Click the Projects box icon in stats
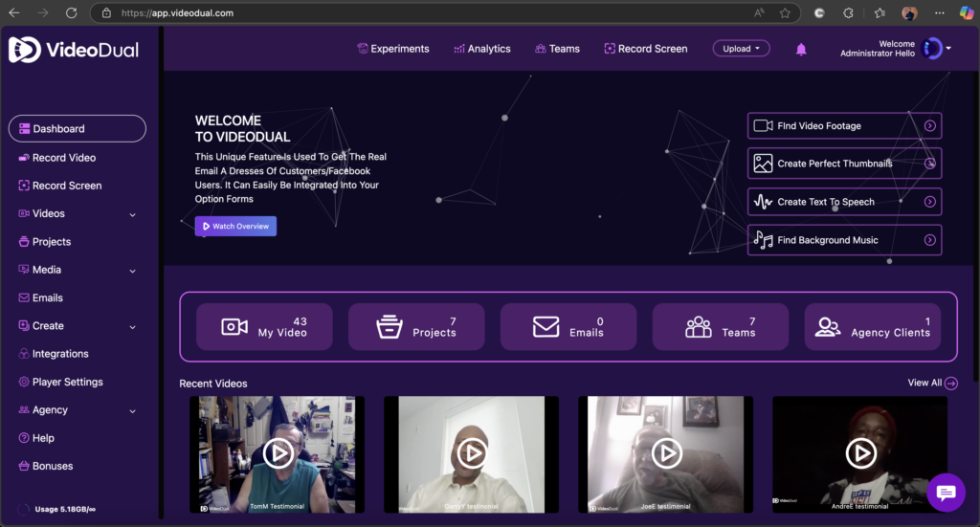 (389, 326)
